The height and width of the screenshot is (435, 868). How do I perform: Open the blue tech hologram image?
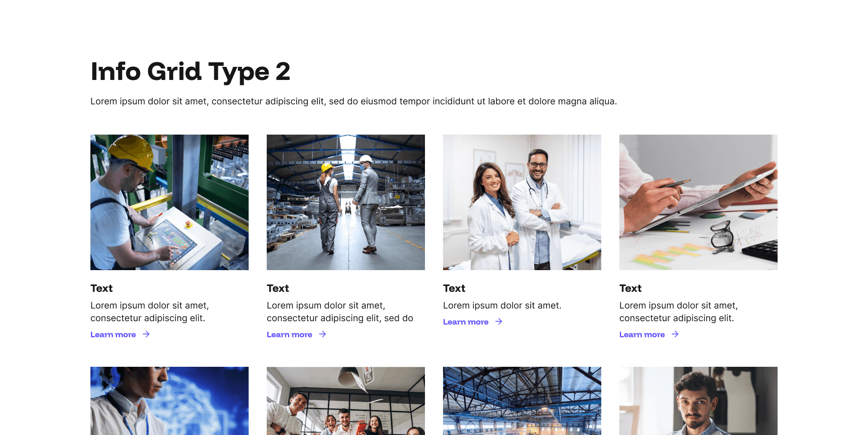(x=170, y=401)
